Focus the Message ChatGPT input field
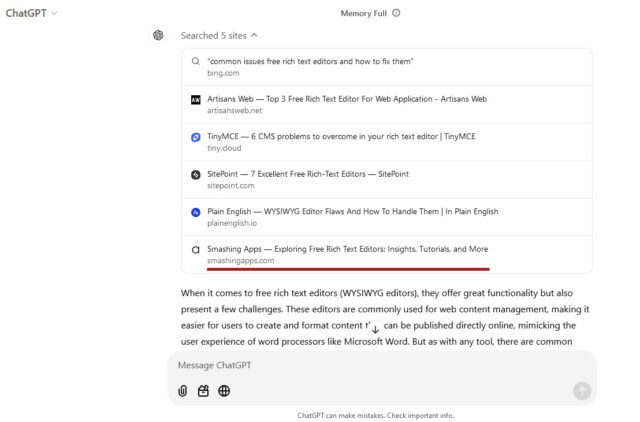 pyautogui.click(x=382, y=365)
